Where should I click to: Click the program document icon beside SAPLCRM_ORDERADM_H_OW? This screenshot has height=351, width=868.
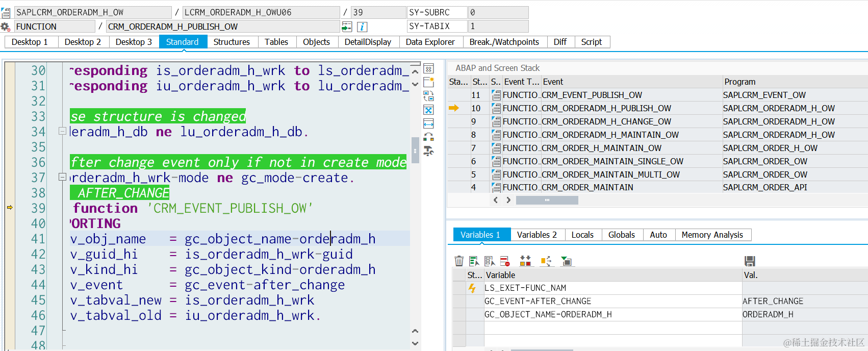pyautogui.click(x=6, y=12)
